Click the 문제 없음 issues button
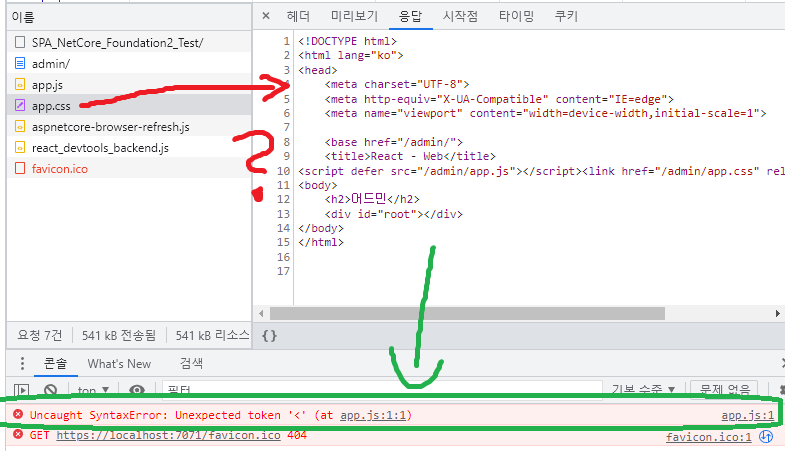This screenshot has width=785, height=451. pyautogui.click(x=724, y=389)
